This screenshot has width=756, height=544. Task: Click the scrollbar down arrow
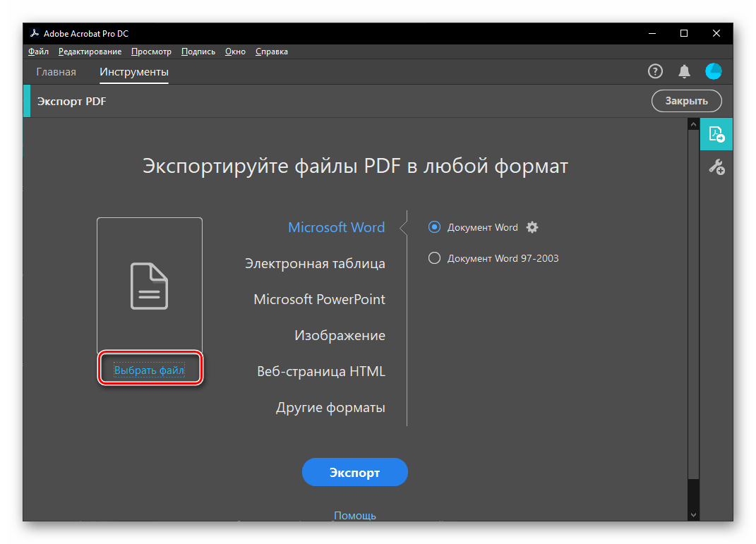(693, 514)
